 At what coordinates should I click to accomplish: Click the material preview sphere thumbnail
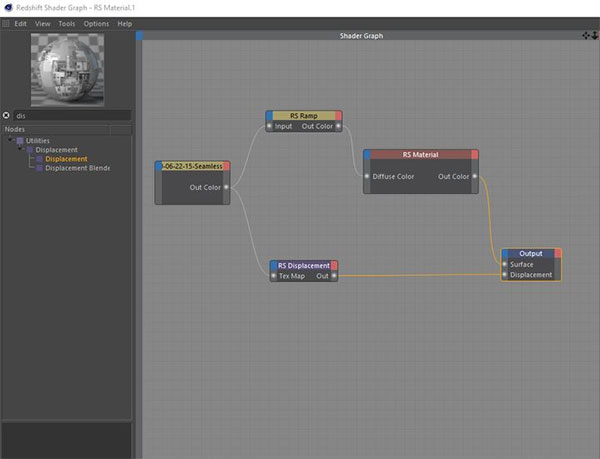coord(66,68)
